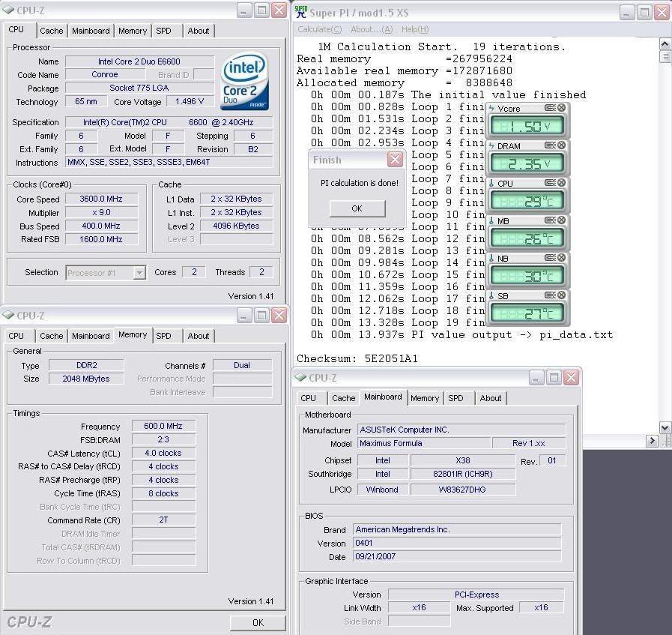This screenshot has width=672, height=635.
Task: Click OK button in CPU-Z memory window
Action: tap(258, 622)
